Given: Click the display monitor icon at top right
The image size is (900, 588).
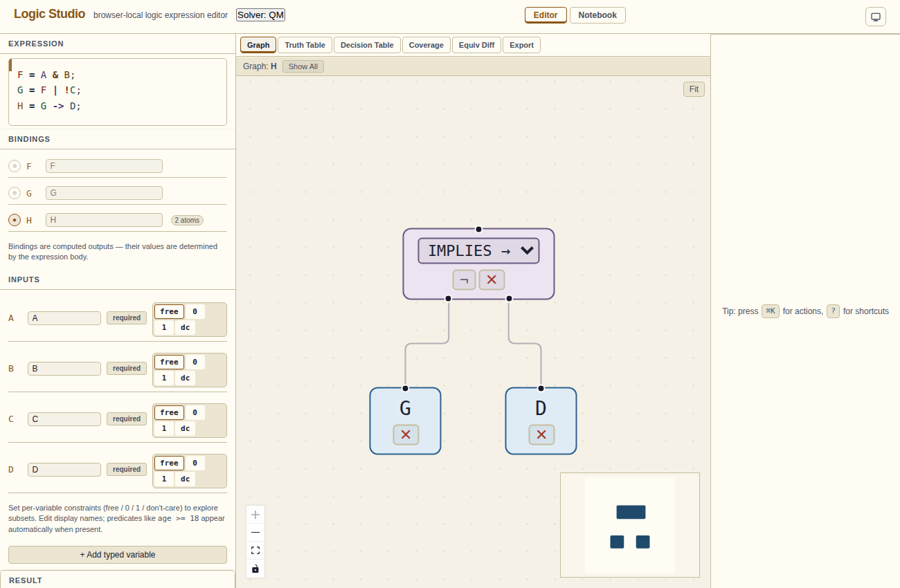Looking at the screenshot, I should click(x=876, y=17).
